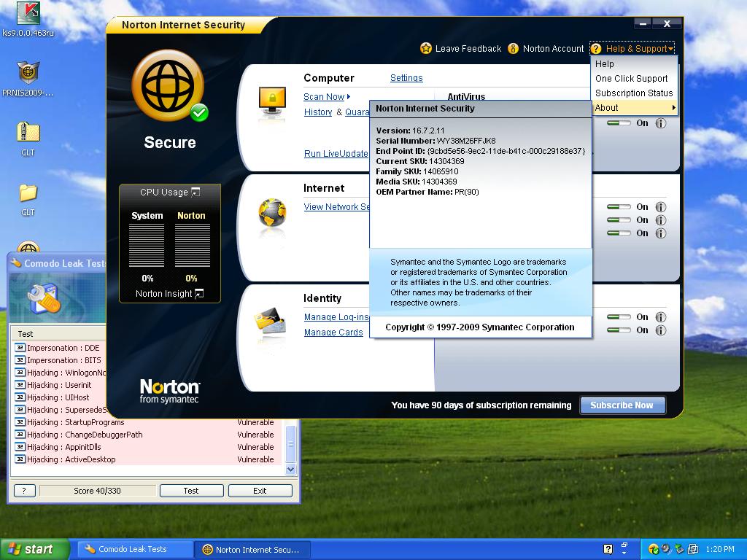The image size is (747, 560).
Task: Click the Computer section monitor icon
Action: click(272, 102)
